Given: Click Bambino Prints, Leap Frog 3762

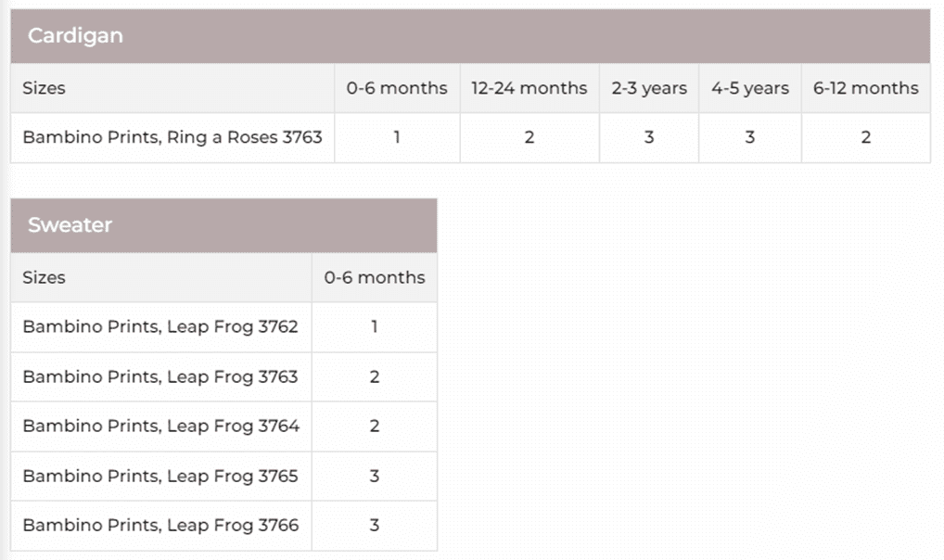Looking at the screenshot, I should pyautogui.click(x=160, y=326).
